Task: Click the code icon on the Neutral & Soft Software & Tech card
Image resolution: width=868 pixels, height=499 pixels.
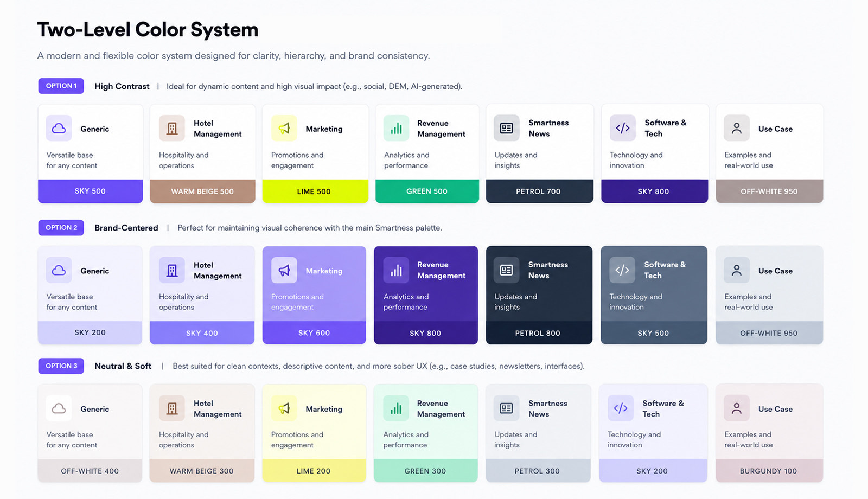Action: 621,408
